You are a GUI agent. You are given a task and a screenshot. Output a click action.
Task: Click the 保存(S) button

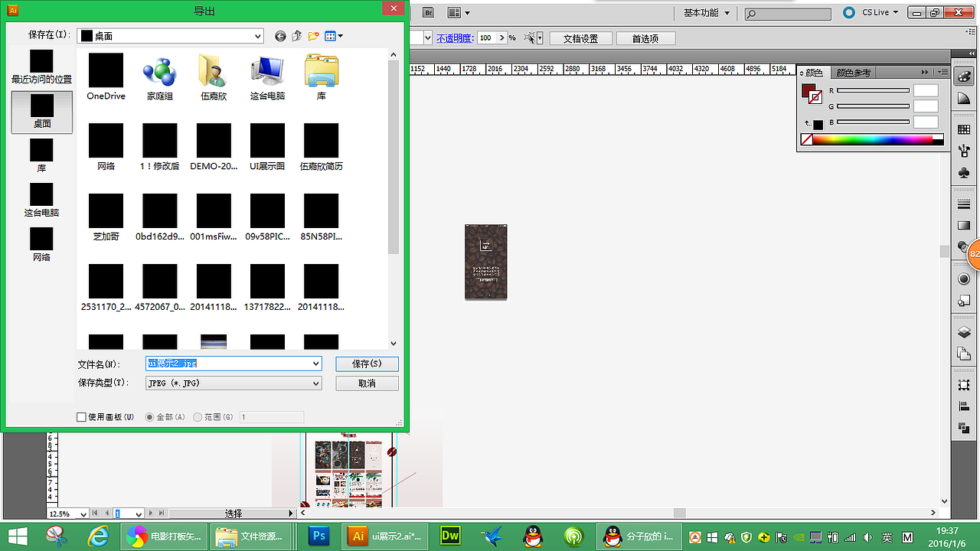click(367, 364)
